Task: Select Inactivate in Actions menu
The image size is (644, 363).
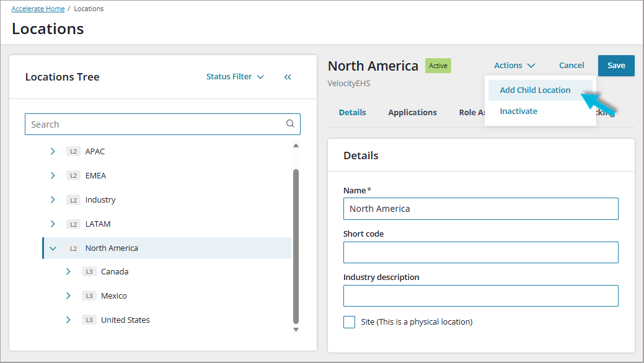Action: click(518, 112)
